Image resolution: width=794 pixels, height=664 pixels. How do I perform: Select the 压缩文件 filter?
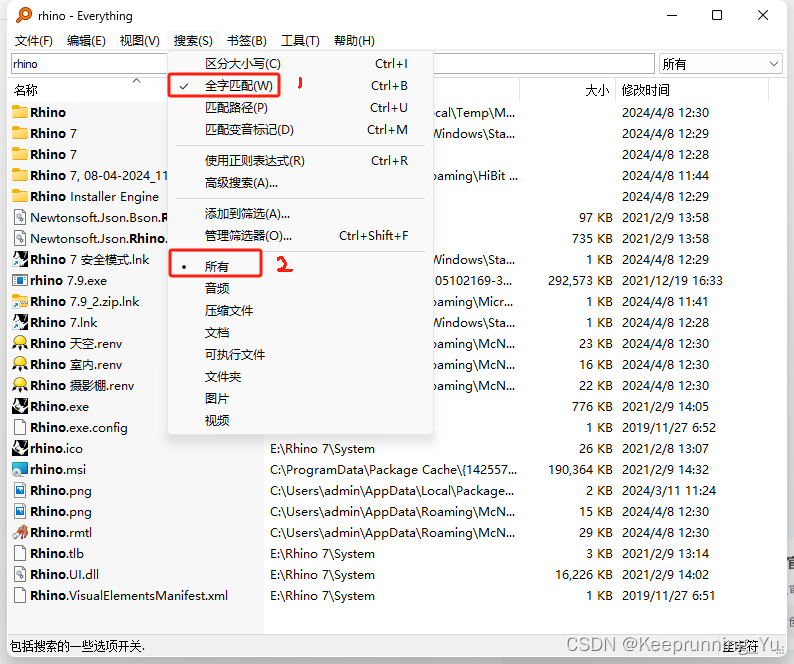(x=300, y=310)
